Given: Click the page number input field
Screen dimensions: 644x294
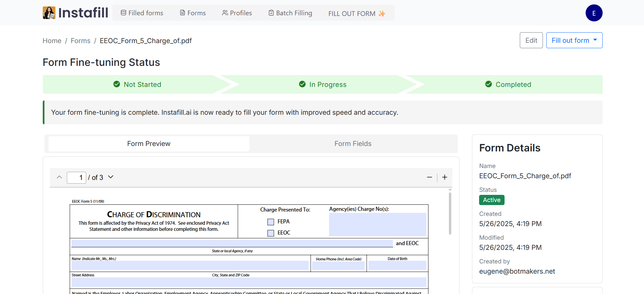Looking at the screenshot, I should [x=76, y=178].
